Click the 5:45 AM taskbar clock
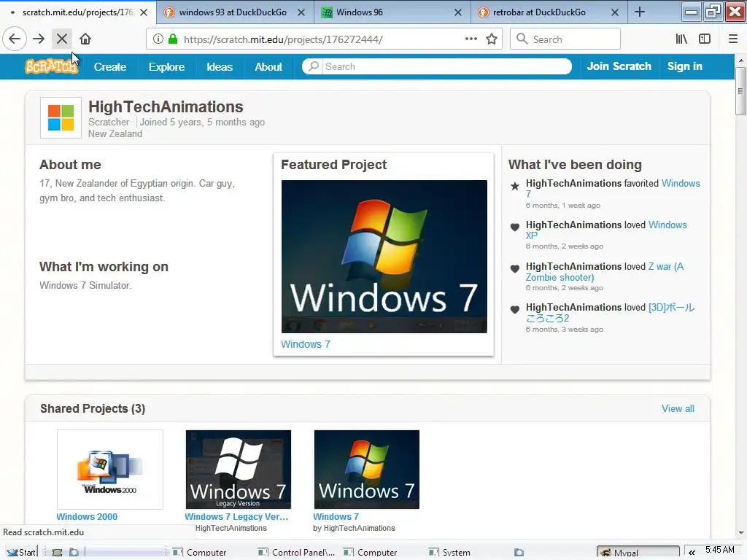 click(720, 550)
